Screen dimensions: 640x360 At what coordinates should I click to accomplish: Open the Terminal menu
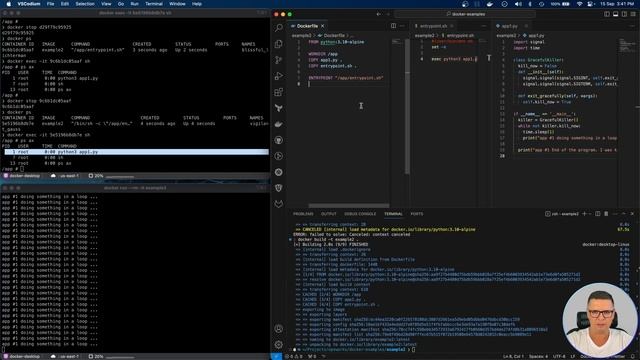[154, 4]
